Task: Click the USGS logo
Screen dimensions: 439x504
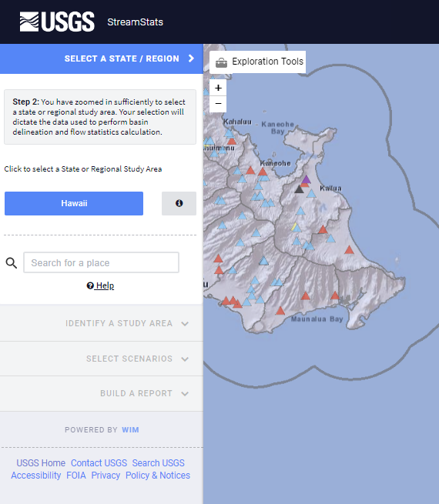Action: [x=57, y=22]
